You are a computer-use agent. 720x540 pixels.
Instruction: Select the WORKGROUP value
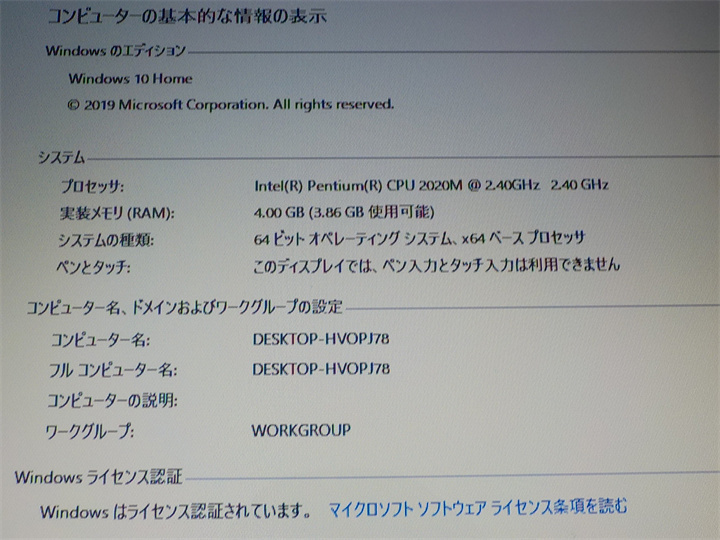pos(301,430)
